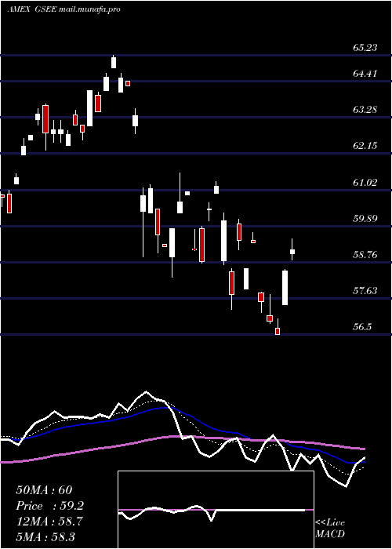The image size is (392, 549).
Task: Click the 59.89 price level label
Action: pyautogui.click(x=365, y=219)
